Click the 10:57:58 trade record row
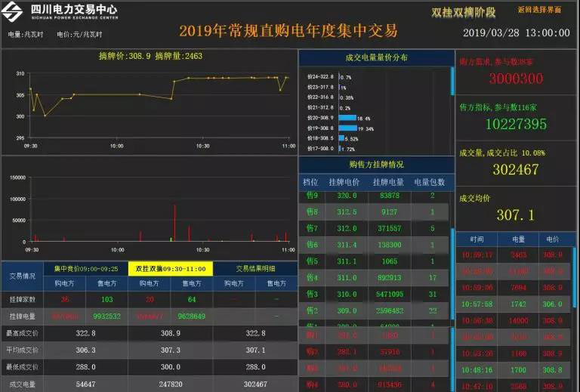The width and height of the screenshot is (580, 392). tap(516, 303)
